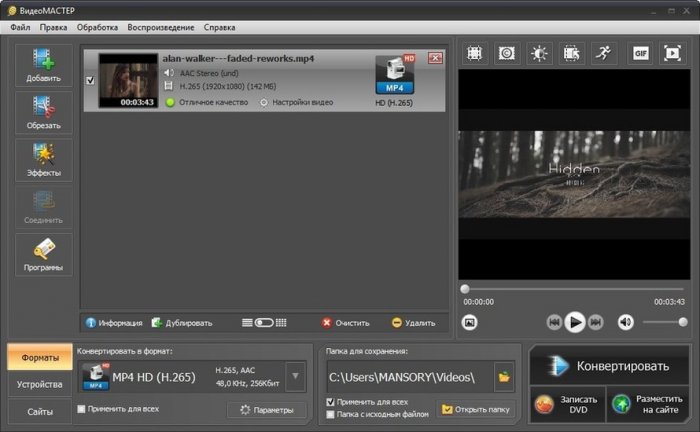This screenshot has width=700, height=432.
Task: Mute the preview with speaker icon
Action: point(626,322)
